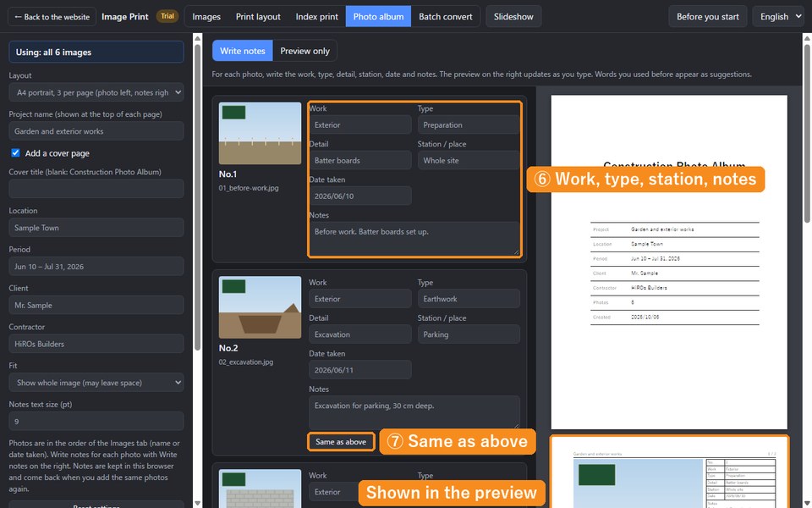Open the Layout dropdown
Image resolution: width=812 pixels, height=508 pixels.
(96, 92)
